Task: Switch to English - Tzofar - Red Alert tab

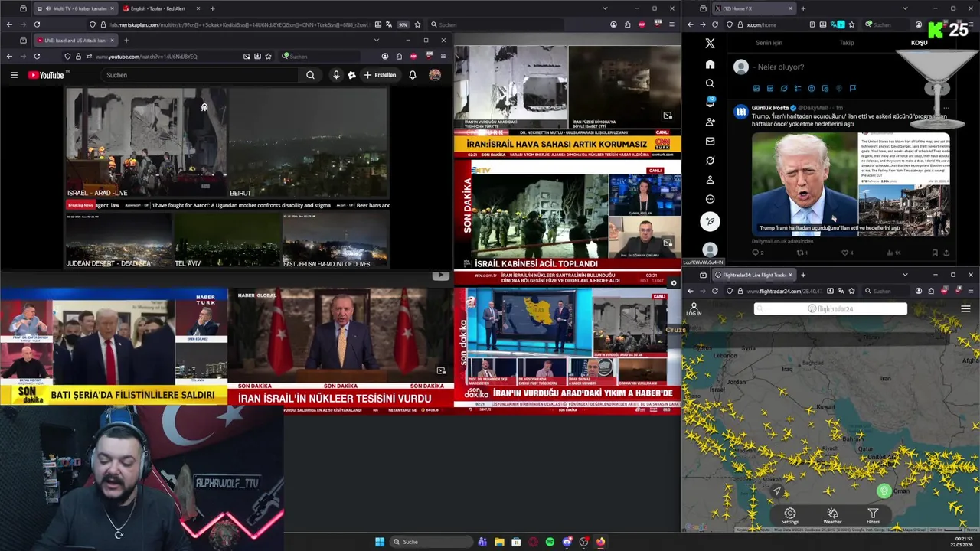Action: [161, 8]
